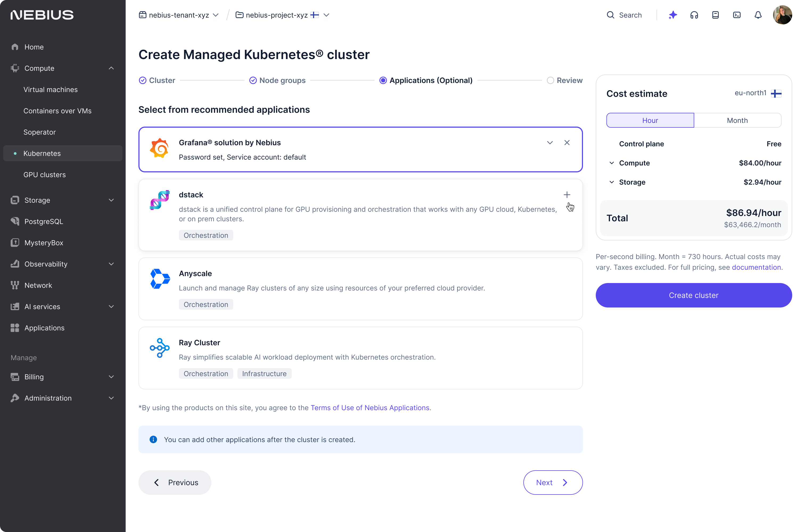Click the dstack app logo
Screen dimensions: 805x532
[159, 200]
